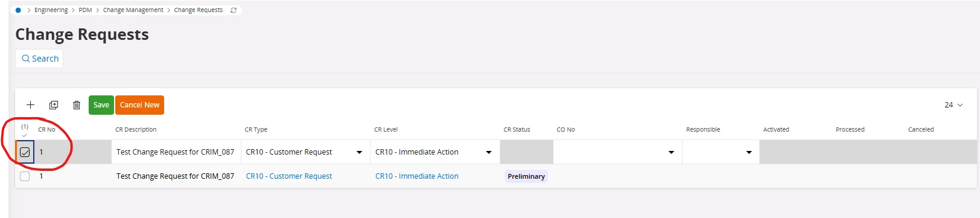Open the CR Level dropdown

[x=489, y=152]
